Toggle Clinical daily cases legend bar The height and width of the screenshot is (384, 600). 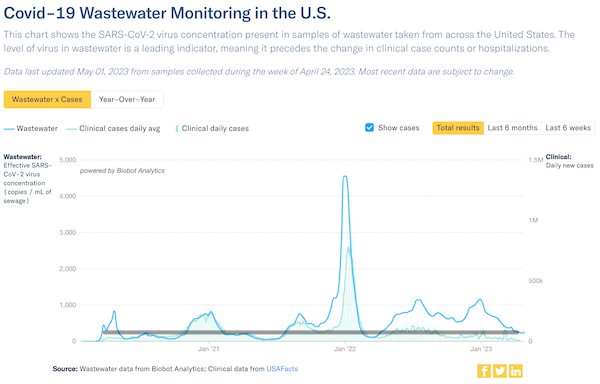(x=176, y=129)
